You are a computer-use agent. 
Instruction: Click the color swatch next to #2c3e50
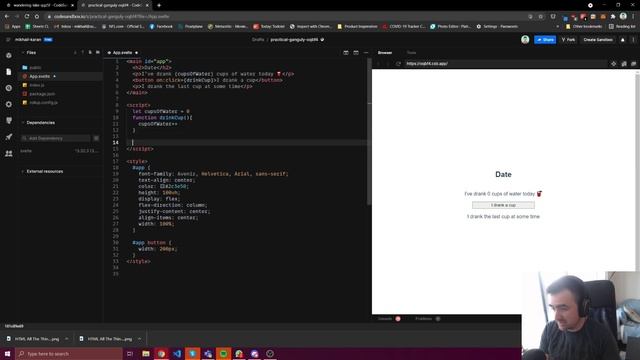tap(162, 186)
